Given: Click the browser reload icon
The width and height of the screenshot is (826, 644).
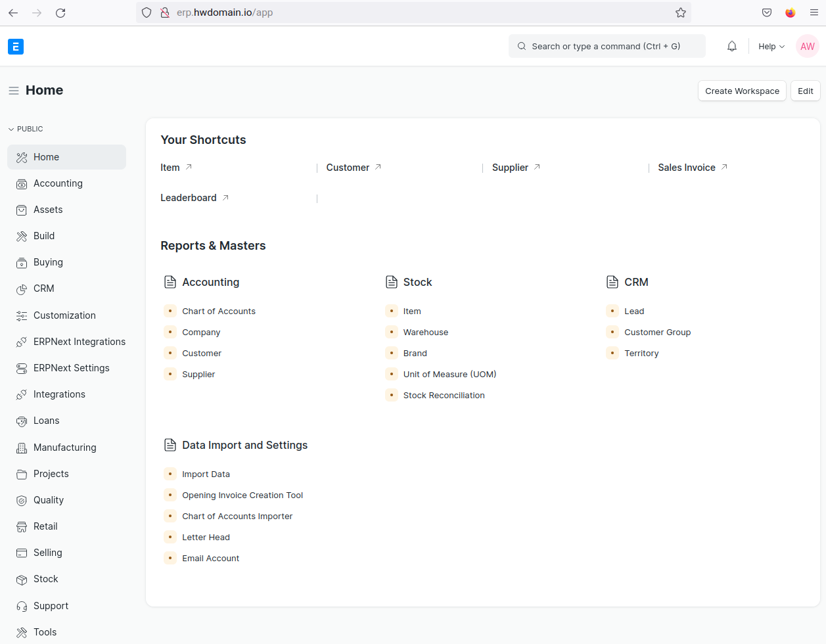Looking at the screenshot, I should [x=60, y=12].
